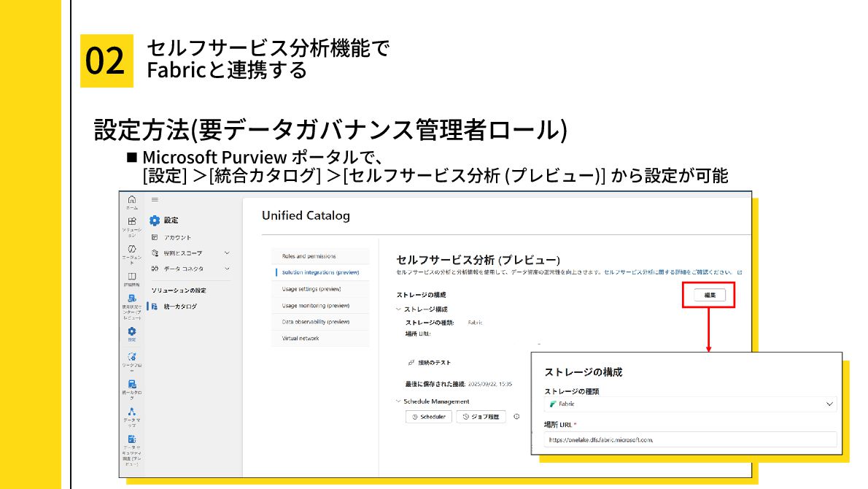Collapse the Schedule Management section chevron

click(398, 401)
